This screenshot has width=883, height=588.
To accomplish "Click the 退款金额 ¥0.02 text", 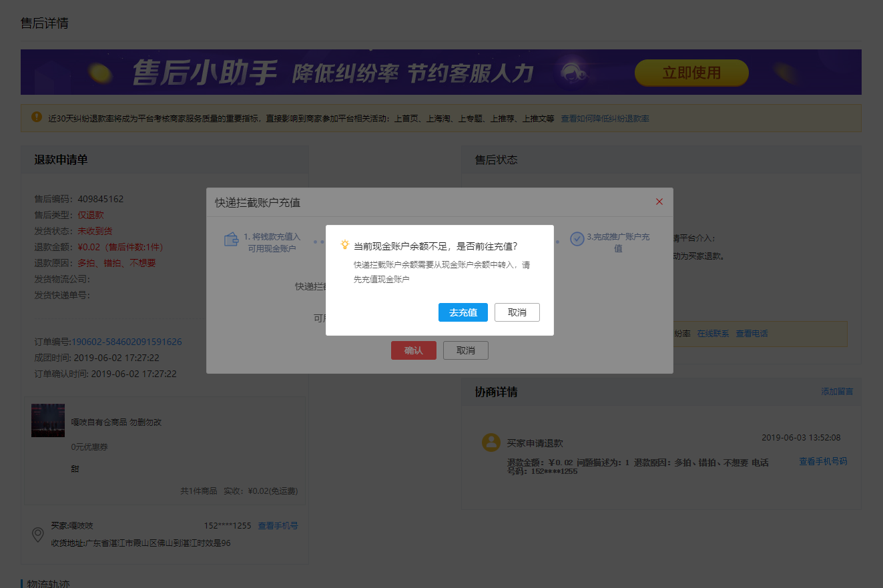I will pos(99,247).
